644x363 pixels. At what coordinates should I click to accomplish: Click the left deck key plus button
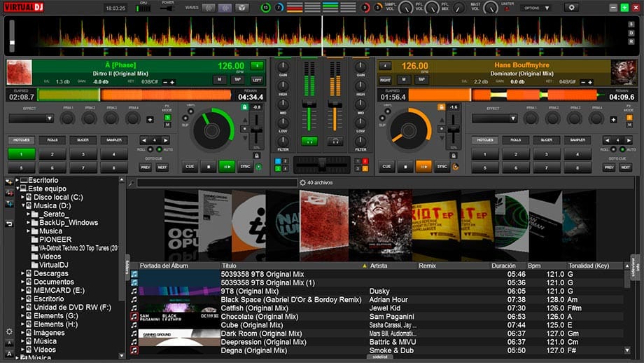coord(172,82)
